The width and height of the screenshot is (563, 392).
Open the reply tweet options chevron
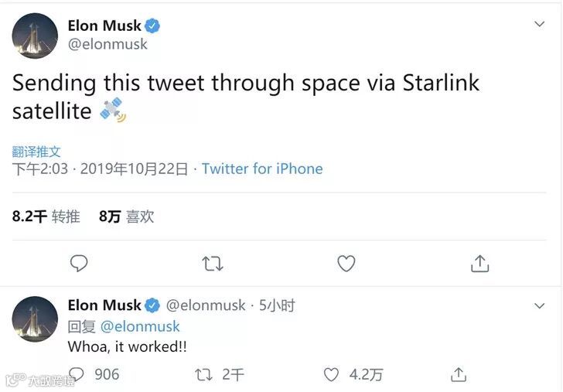click(x=540, y=305)
